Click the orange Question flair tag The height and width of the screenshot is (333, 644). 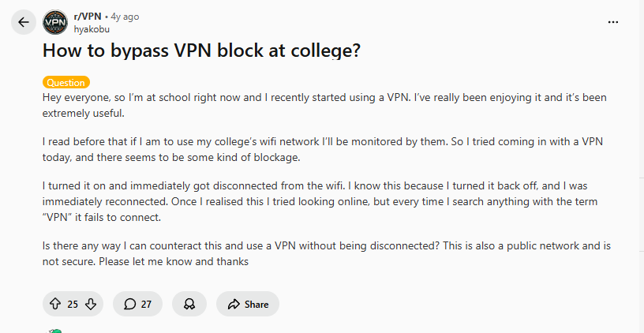pos(66,82)
